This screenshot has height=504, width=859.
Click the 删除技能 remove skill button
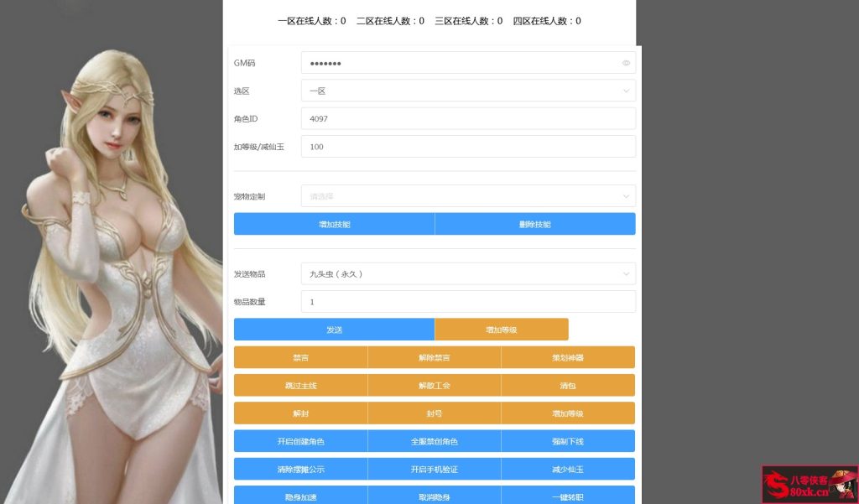tap(535, 224)
